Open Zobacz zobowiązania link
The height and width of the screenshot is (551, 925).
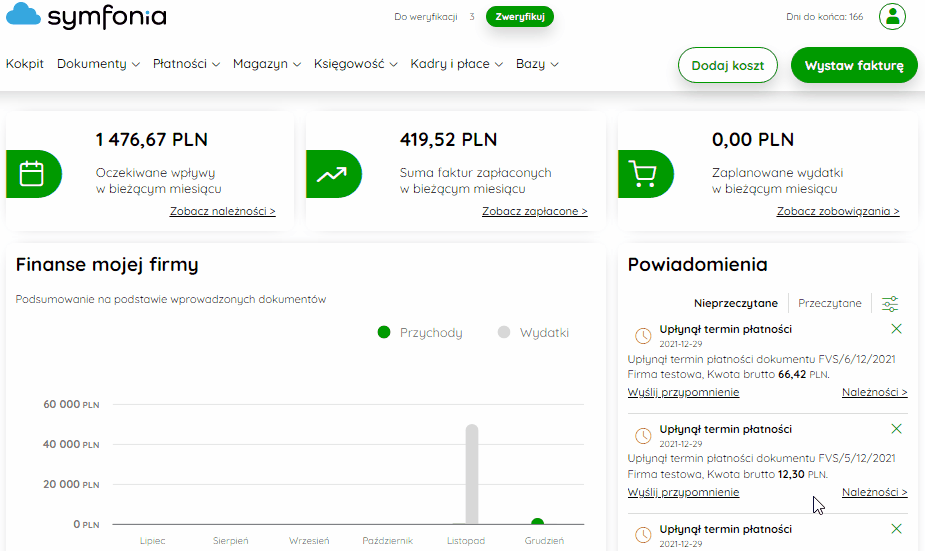(838, 211)
